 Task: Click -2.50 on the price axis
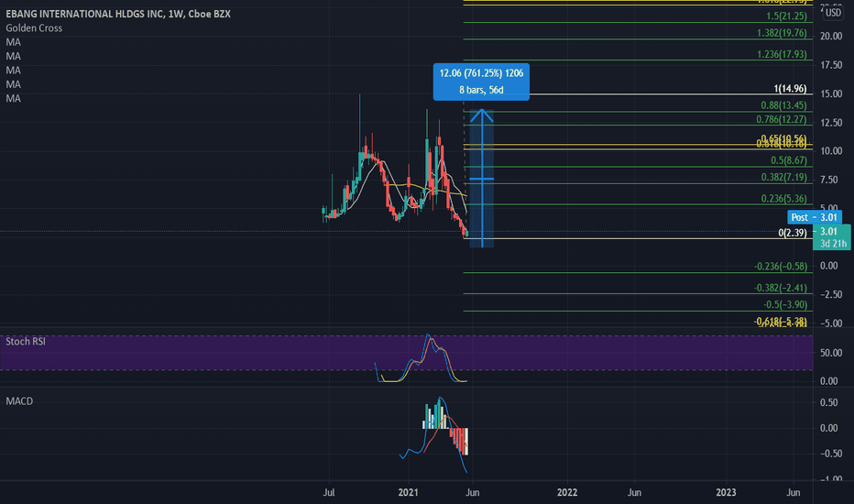829,295
